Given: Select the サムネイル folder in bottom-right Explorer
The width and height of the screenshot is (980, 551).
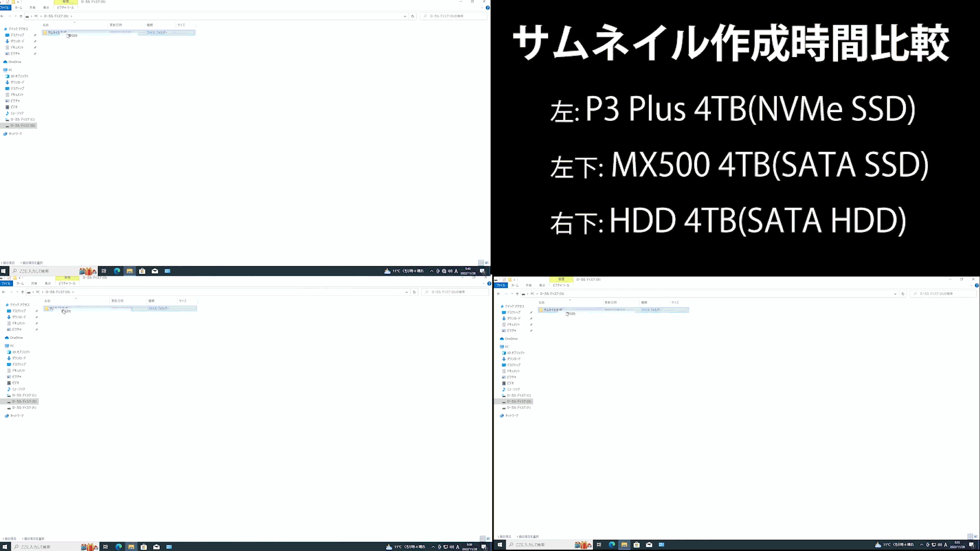Looking at the screenshot, I should [613, 310].
